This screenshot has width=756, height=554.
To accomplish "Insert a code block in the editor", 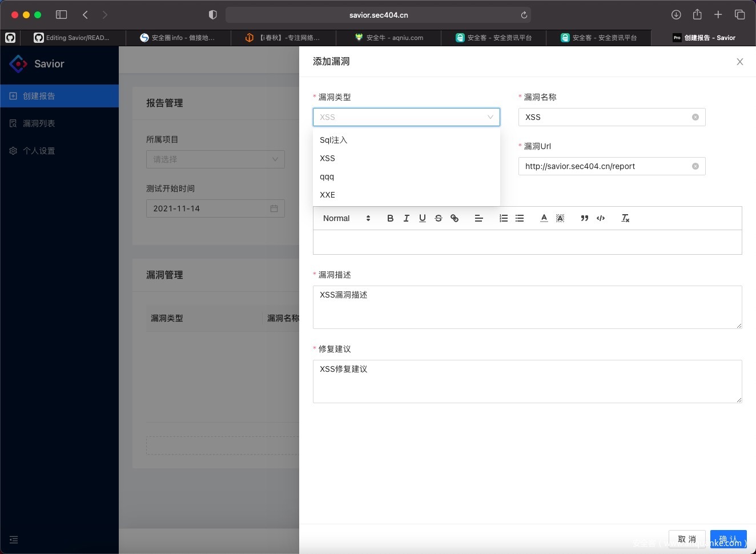I will [x=600, y=218].
